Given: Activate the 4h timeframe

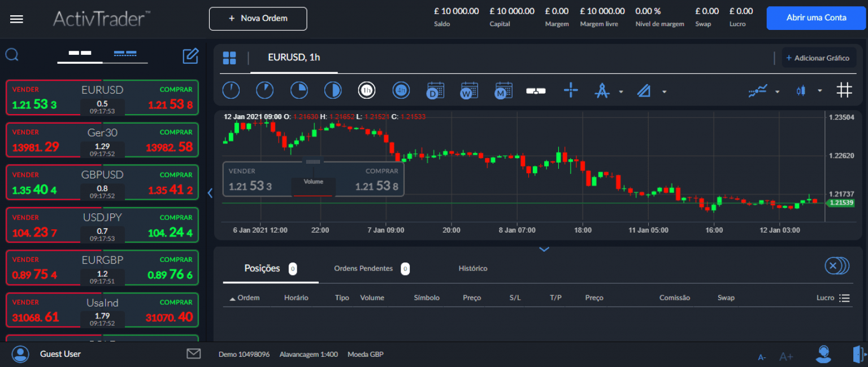Looking at the screenshot, I should 401,90.
